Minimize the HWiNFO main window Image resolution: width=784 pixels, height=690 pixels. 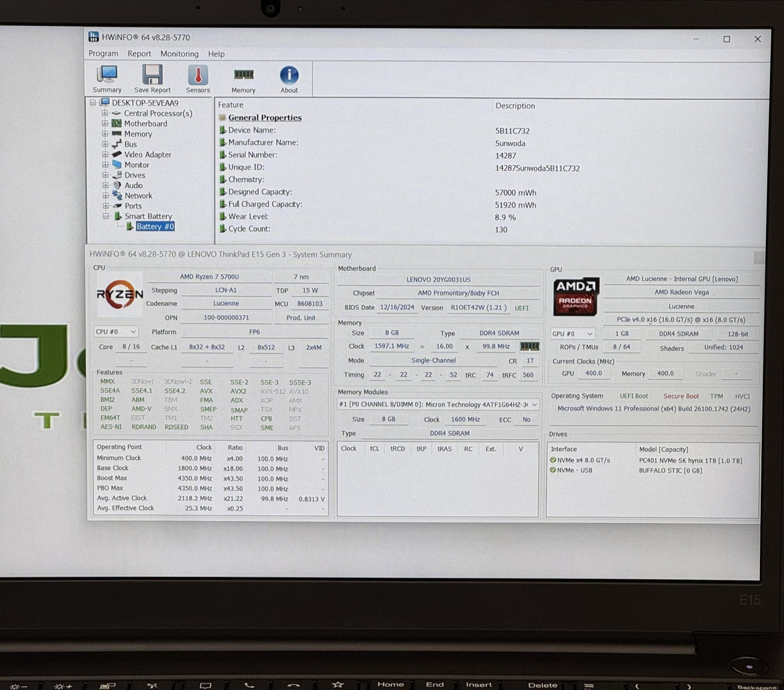[x=696, y=39]
